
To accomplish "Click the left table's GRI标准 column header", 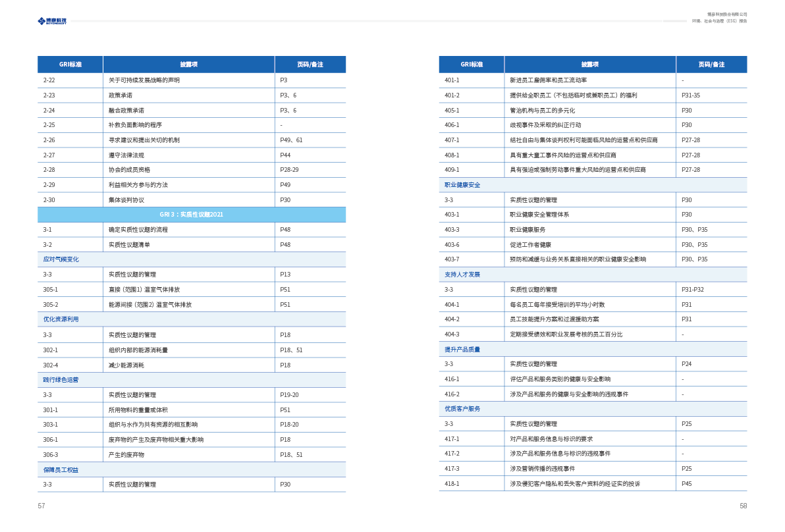I will pyautogui.click(x=70, y=65).
